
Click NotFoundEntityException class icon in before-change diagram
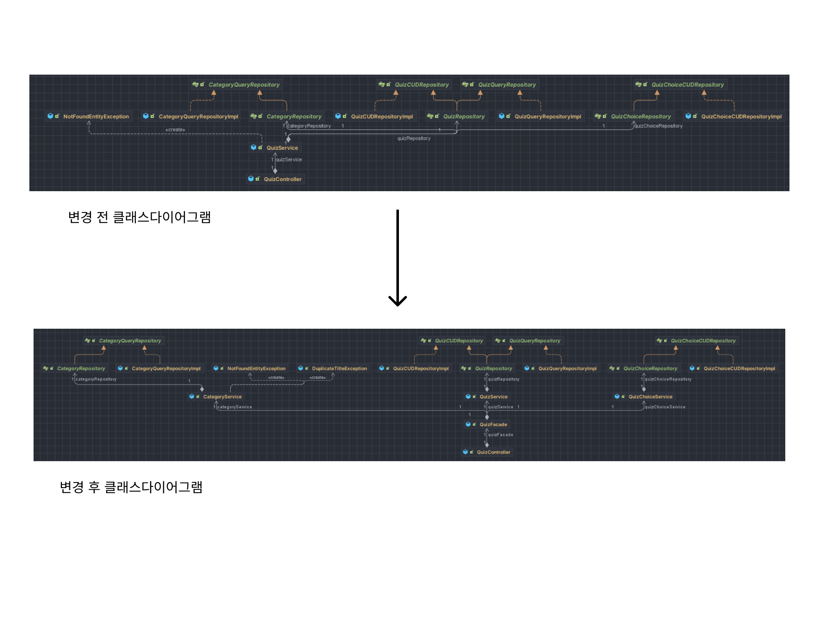click(50, 116)
